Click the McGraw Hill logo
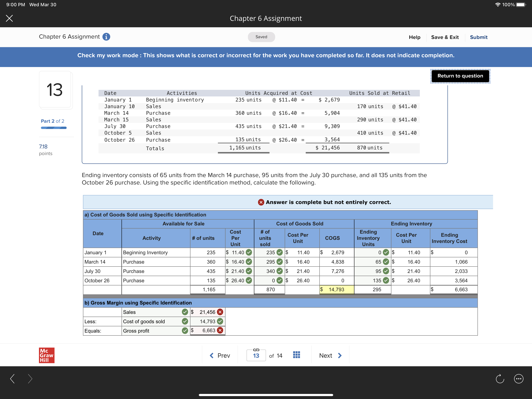This screenshot has height=399, width=532. click(47, 355)
